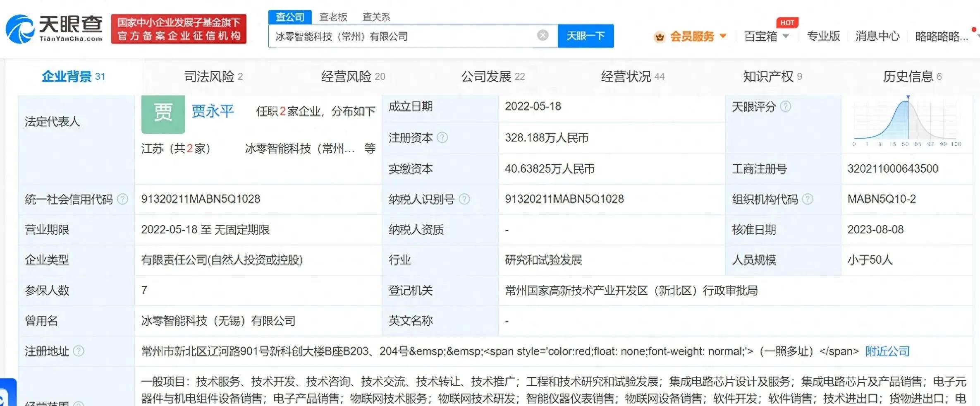
Task: Click the 参保人数 value 7
Action: pos(144,291)
